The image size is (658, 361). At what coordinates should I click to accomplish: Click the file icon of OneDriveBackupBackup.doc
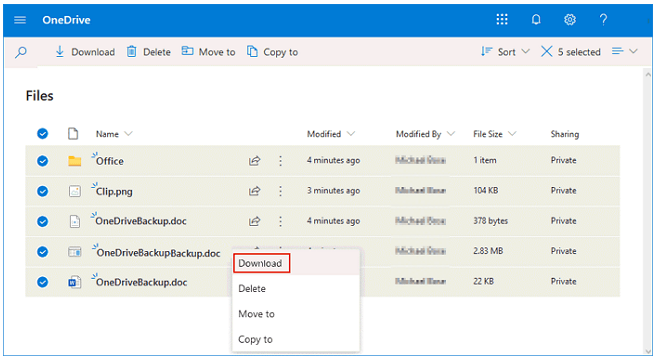click(x=75, y=252)
